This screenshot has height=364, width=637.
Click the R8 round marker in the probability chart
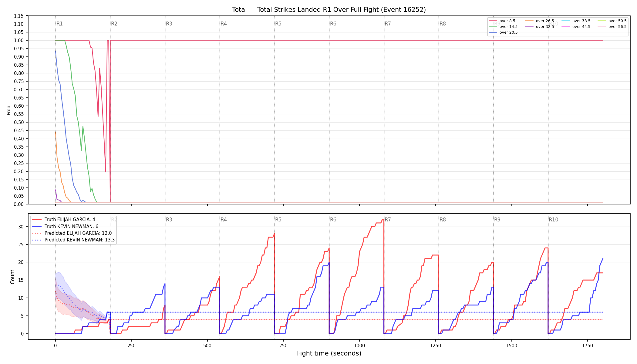coord(443,24)
